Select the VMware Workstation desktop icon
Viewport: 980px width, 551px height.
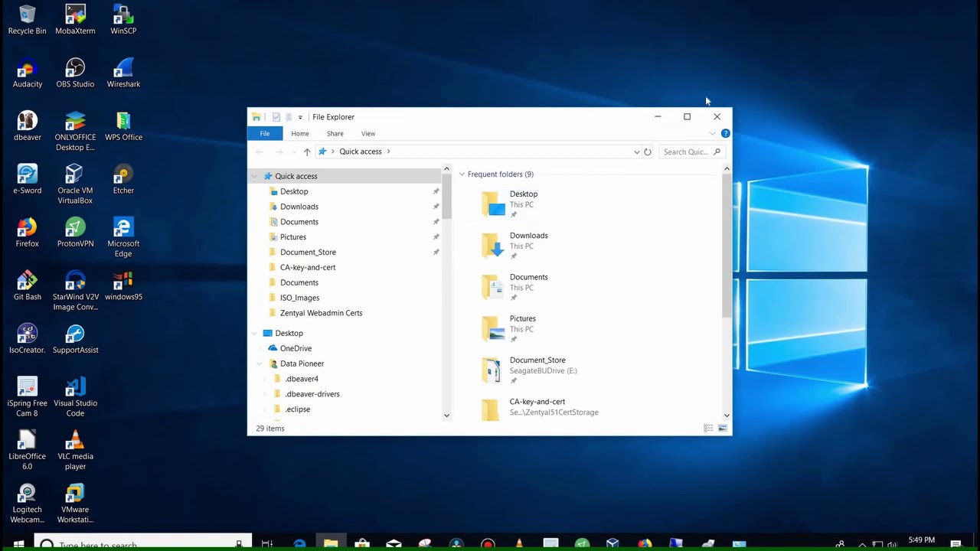75,503
